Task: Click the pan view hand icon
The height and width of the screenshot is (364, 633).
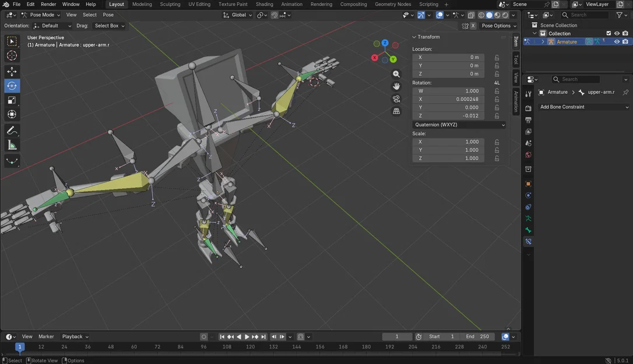Action: pos(396,86)
